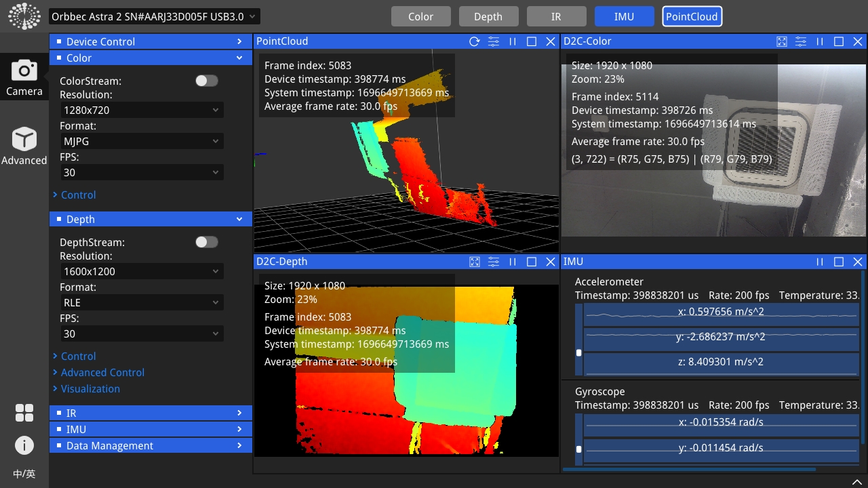868x488 pixels.
Task: Open the info icon in sidebar
Action: click(24, 445)
